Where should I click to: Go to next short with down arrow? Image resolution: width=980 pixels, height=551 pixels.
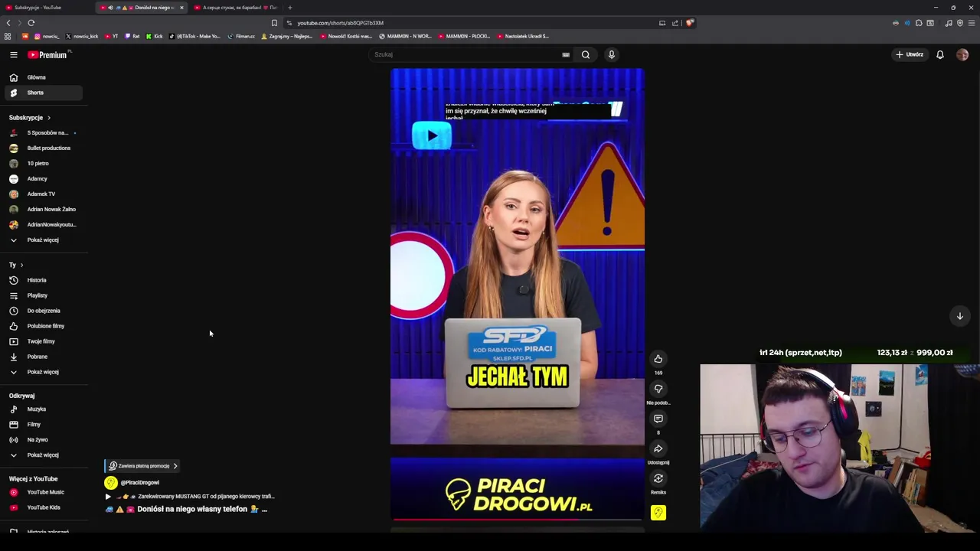[x=959, y=316]
